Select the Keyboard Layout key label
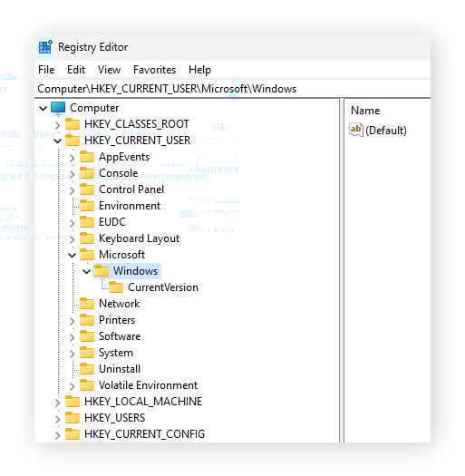This screenshot has width=465, height=476. click(140, 238)
